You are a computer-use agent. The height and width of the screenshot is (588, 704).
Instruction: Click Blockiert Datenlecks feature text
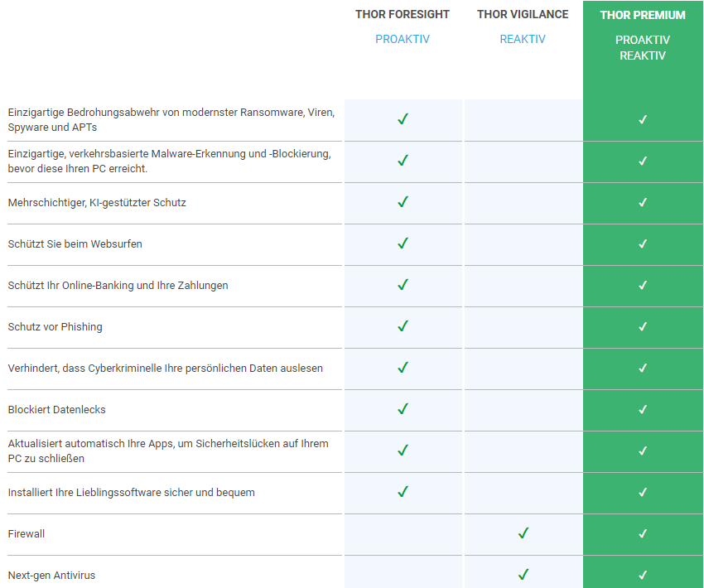[56, 409]
